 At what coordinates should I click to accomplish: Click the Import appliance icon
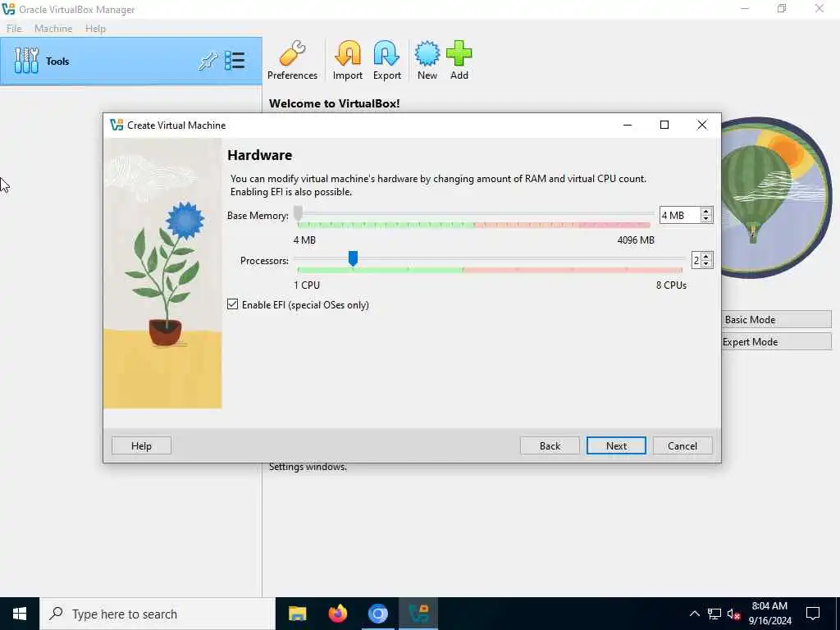coord(348,60)
